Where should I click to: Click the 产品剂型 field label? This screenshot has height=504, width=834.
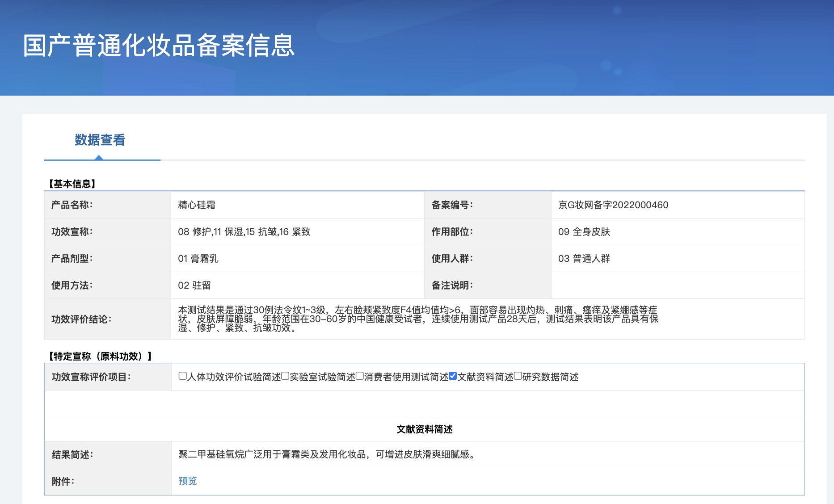[72, 259]
